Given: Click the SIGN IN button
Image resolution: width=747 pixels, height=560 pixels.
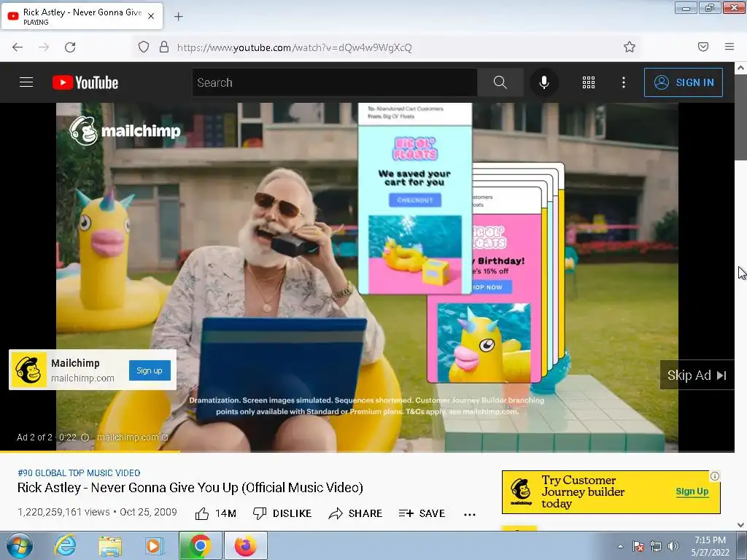Looking at the screenshot, I should coord(683,82).
